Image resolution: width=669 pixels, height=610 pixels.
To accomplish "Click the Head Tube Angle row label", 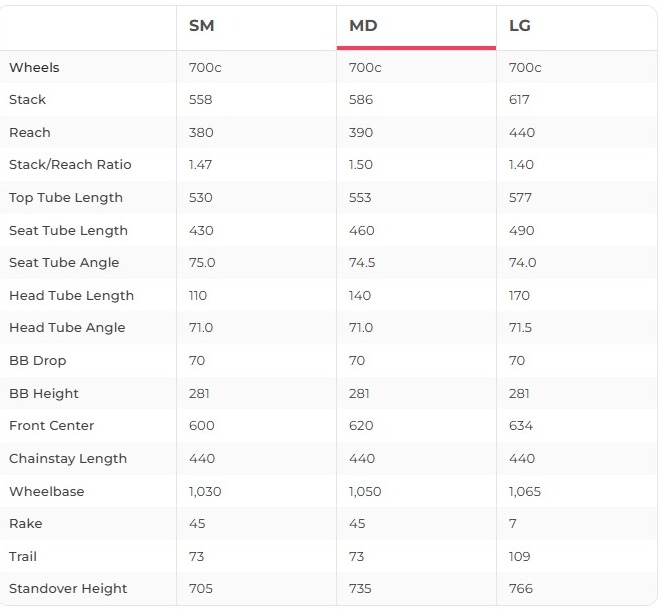I will pyautogui.click(x=67, y=328).
